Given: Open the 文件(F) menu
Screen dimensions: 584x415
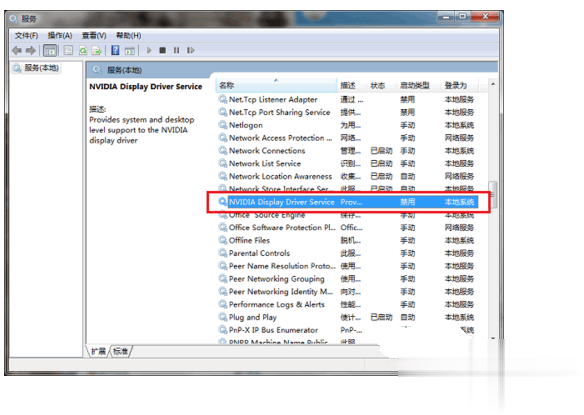Looking at the screenshot, I should coord(26,35).
